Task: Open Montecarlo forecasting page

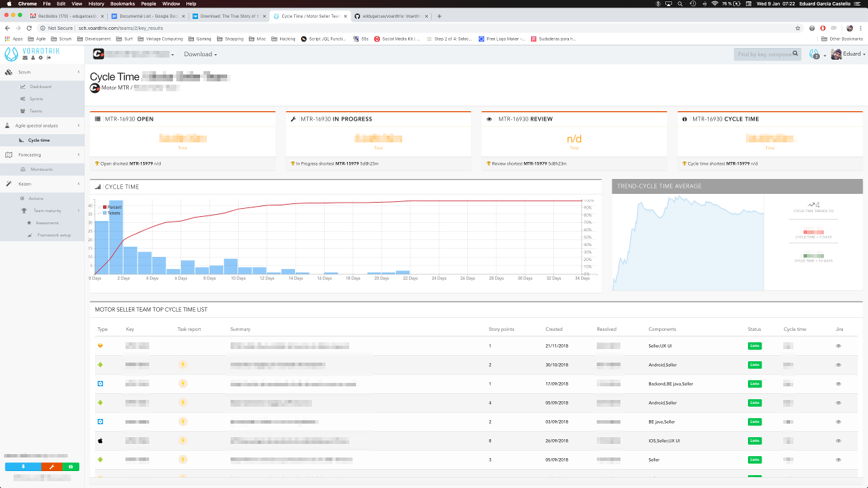Action: (41, 169)
